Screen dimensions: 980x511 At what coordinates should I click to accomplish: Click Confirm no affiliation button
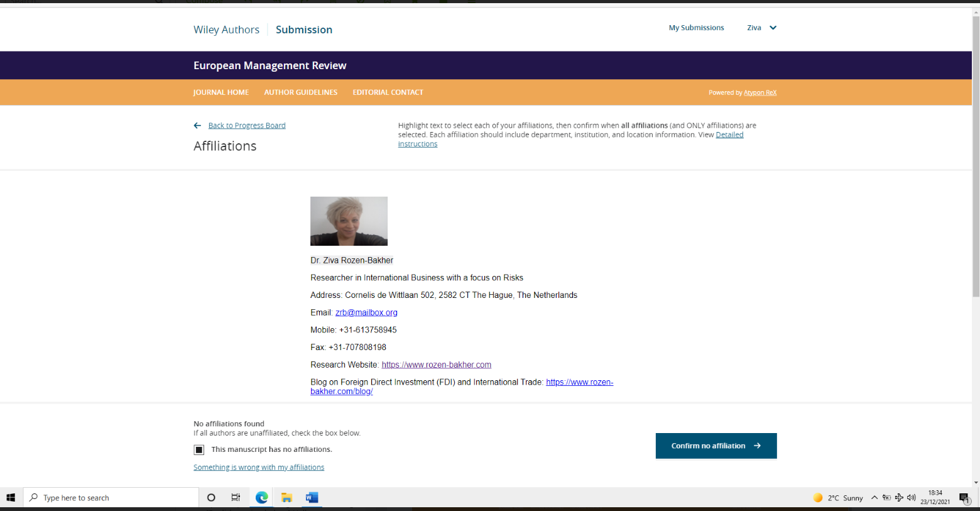tap(716, 446)
